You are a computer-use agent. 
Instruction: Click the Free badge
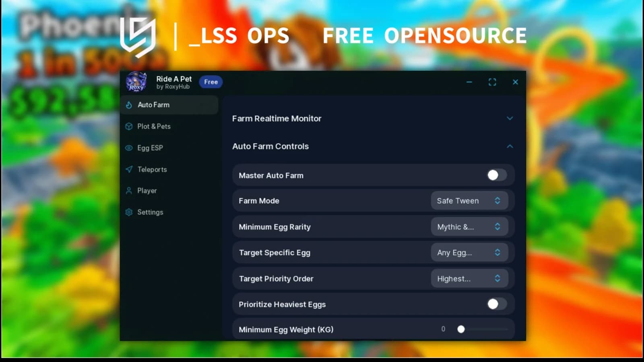click(211, 82)
